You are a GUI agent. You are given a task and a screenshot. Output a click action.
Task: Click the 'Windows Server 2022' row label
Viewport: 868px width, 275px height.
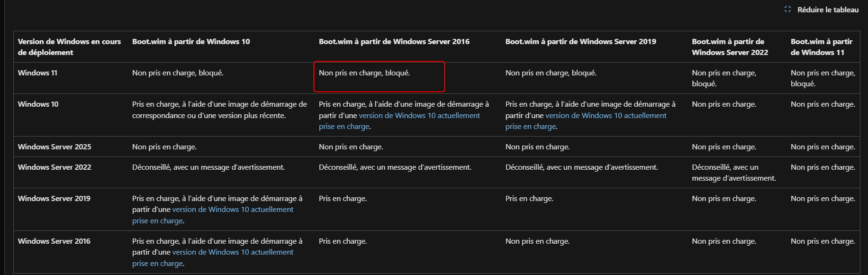(x=54, y=167)
